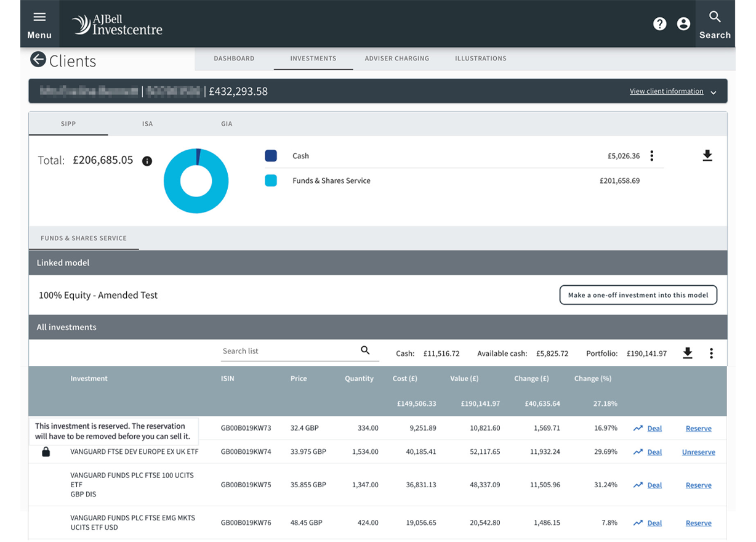Select the Funds & Shares Service tab
This screenshot has height=542, width=756.
[84, 238]
